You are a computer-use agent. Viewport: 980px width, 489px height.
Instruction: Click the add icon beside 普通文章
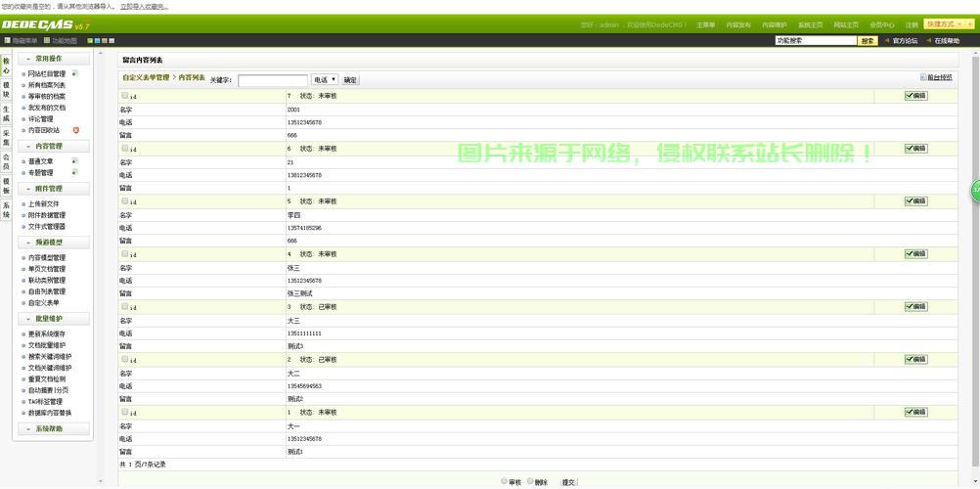coord(74,160)
